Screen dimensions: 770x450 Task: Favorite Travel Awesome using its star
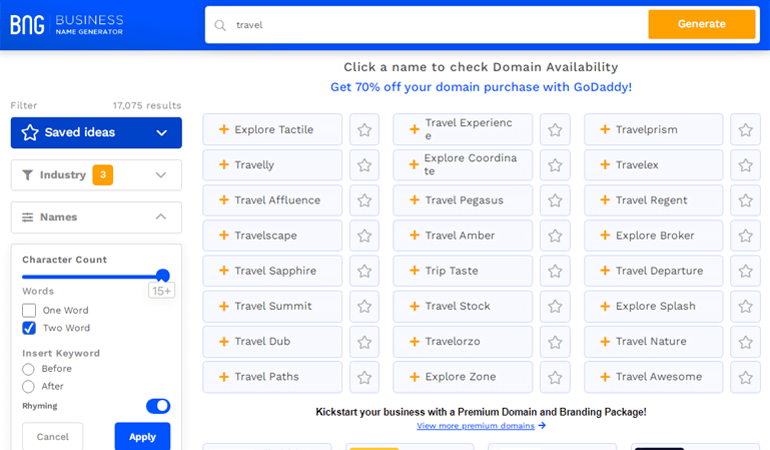point(745,377)
